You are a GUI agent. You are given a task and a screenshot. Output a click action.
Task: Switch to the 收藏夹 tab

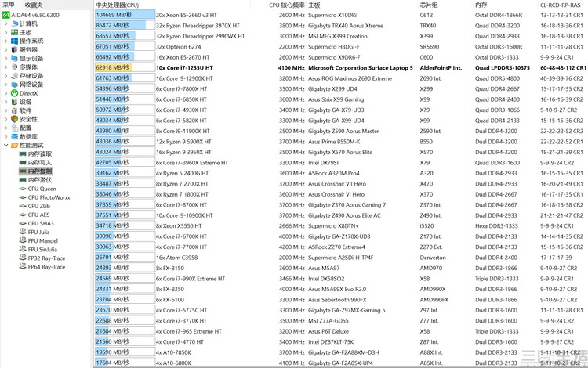(x=34, y=5)
